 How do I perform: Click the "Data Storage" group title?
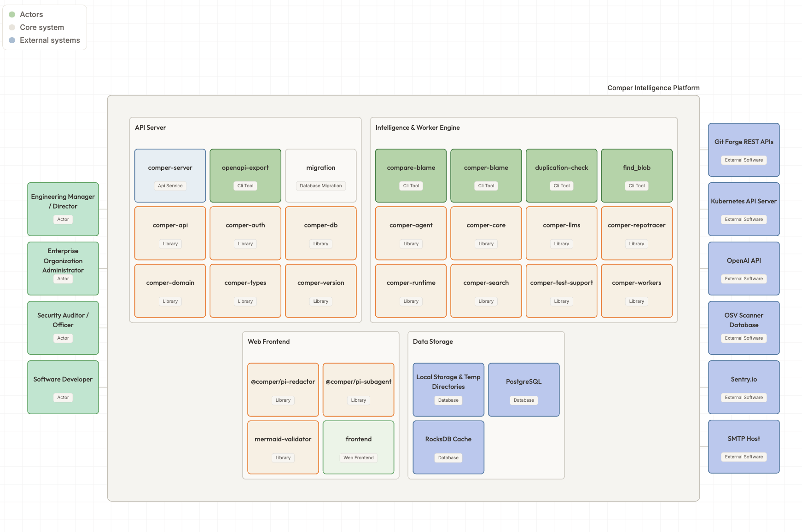433,342
